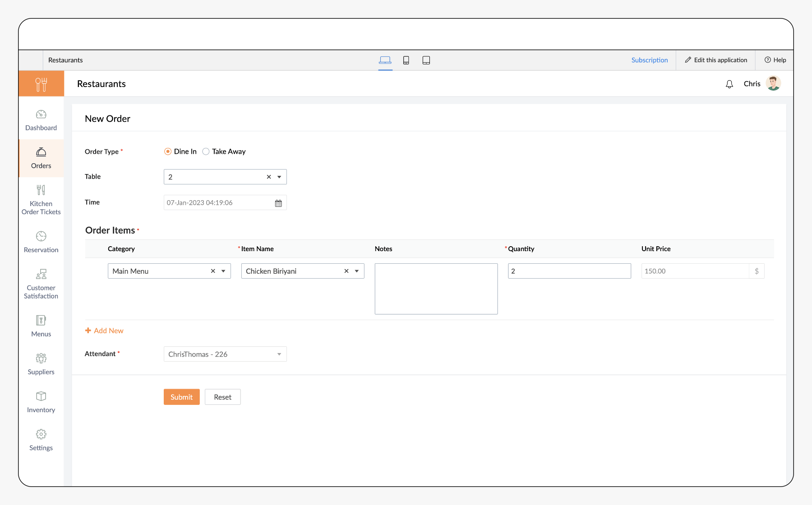Expand the Attendant dropdown
This screenshot has width=812, height=505.
click(x=279, y=354)
